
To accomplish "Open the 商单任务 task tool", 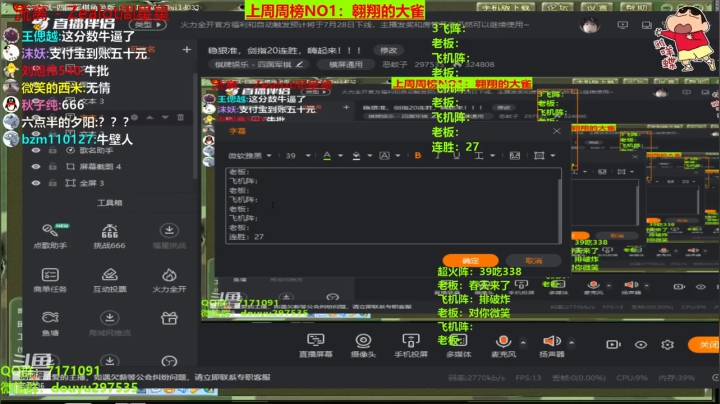I will (50, 280).
